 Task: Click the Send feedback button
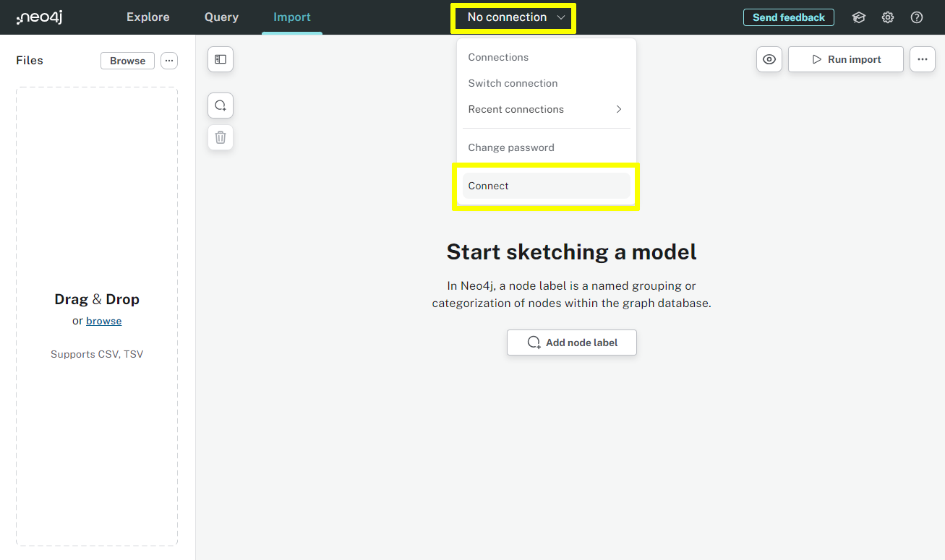pyautogui.click(x=789, y=17)
